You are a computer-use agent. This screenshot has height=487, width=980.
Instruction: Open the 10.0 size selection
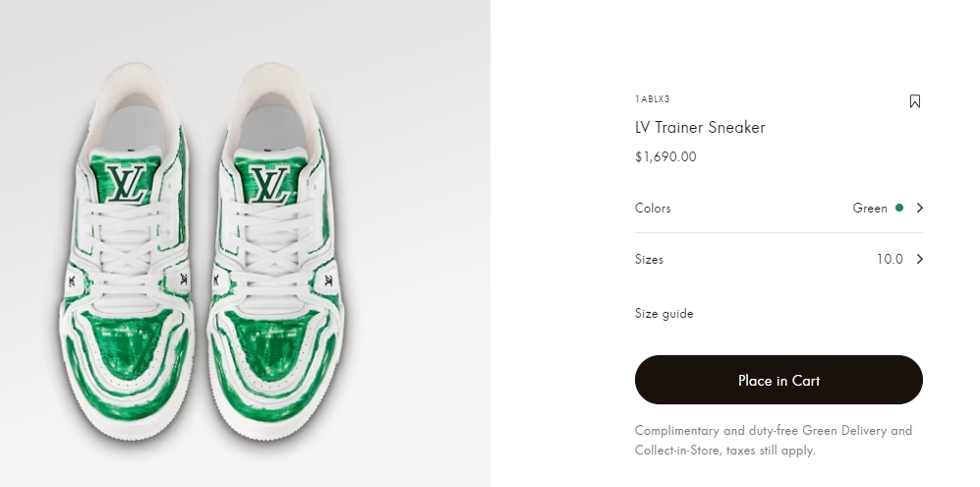pyautogui.click(x=890, y=260)
